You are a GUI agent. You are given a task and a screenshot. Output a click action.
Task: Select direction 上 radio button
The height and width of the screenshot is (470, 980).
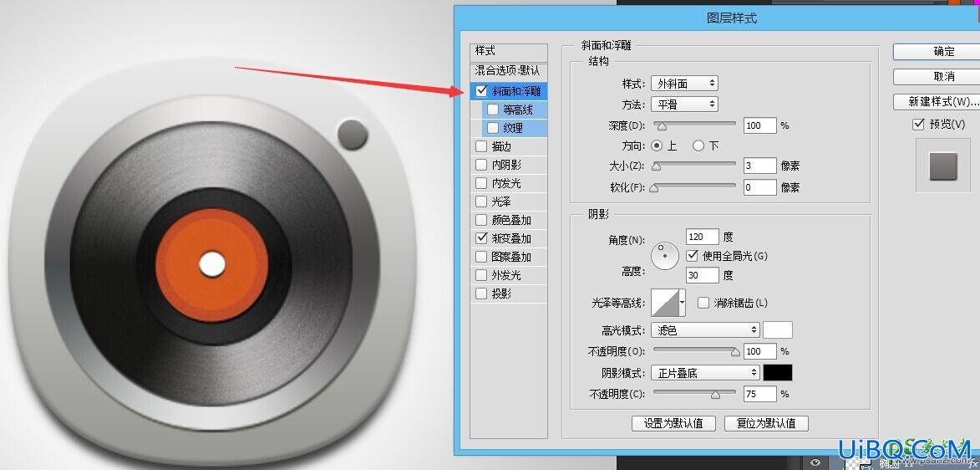pyautogui.click(x=656, y=146)
